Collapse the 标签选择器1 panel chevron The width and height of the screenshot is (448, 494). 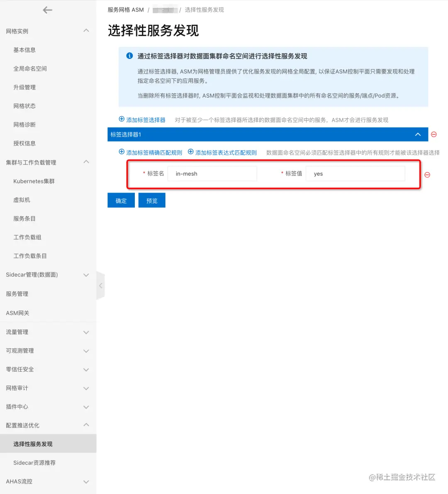[x=418, y=135]
